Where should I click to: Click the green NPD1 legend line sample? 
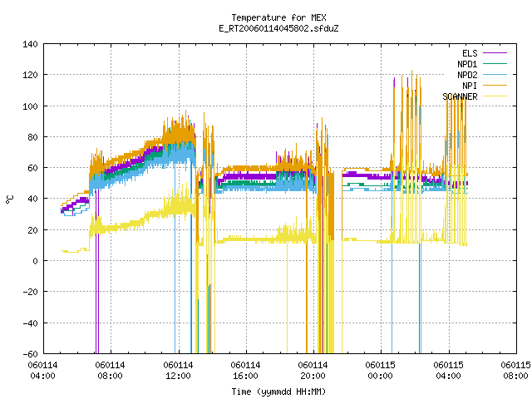tap(495, 64)
